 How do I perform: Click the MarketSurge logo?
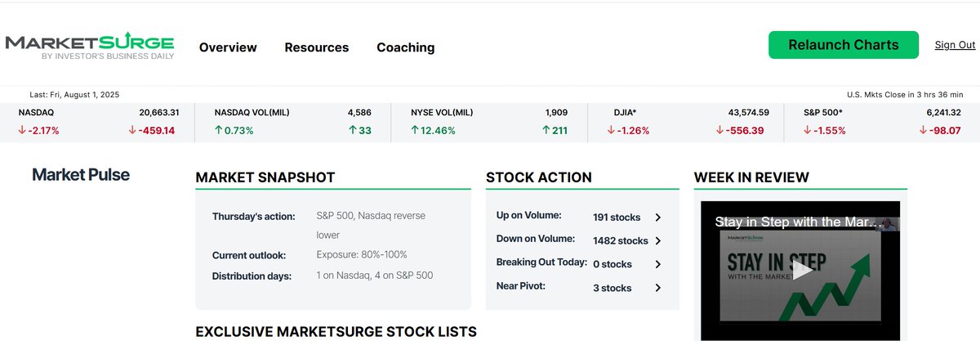(x=90, y=46)
